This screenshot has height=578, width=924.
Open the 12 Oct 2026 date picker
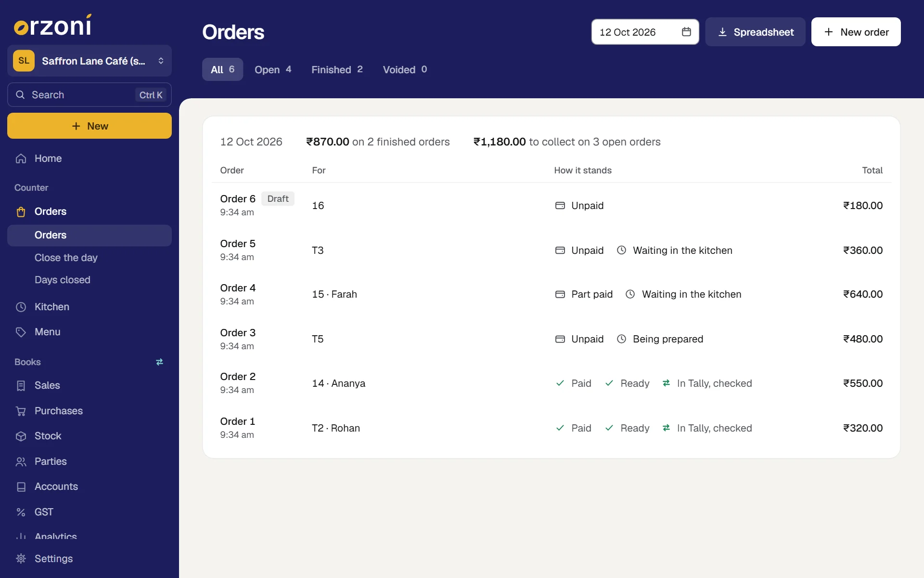[645, 32]
